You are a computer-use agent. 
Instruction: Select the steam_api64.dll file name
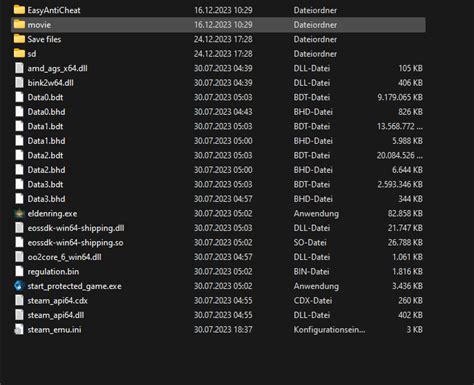click(56, 315)
